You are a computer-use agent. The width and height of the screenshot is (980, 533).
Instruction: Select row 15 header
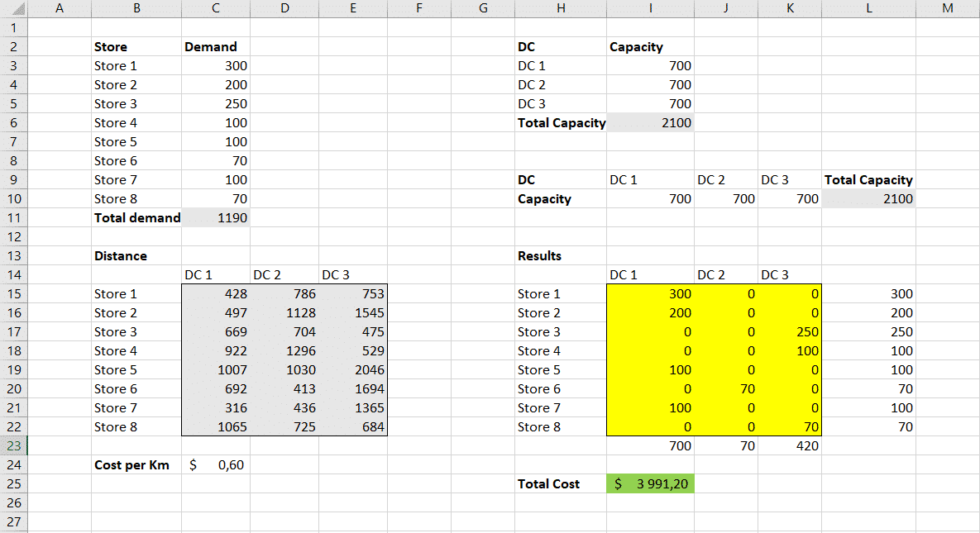coord(14,293)
